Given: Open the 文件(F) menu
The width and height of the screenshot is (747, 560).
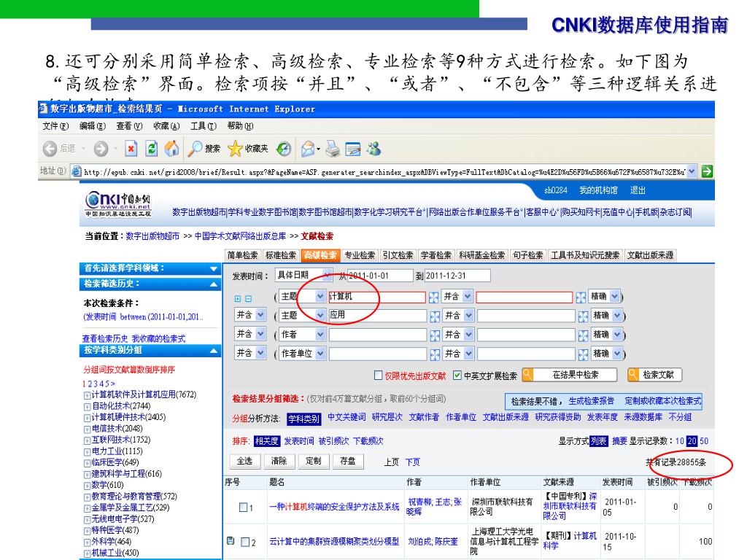Looking at the screenshot, I should point(55,125).
